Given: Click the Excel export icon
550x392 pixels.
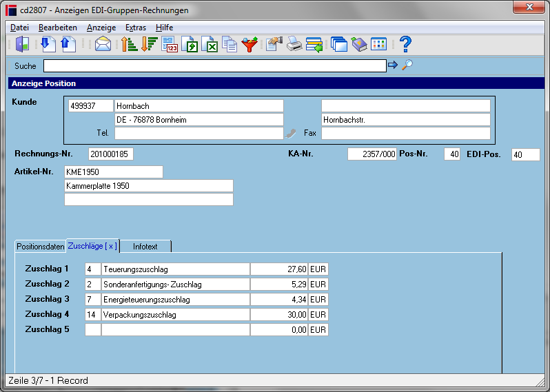Looking at the screenshot, I should click(x=210, y=44).
